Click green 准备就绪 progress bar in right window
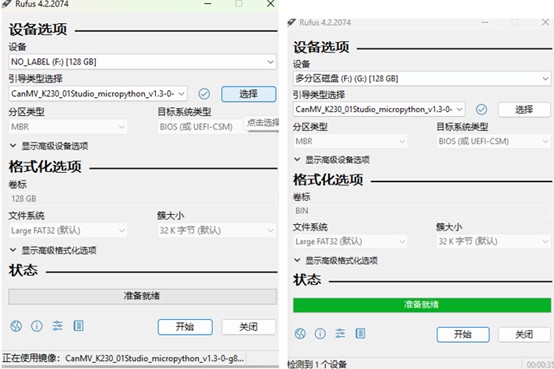The height and width of the screenshot is (369, 554). pyautogui.click(x=422, y=305)
